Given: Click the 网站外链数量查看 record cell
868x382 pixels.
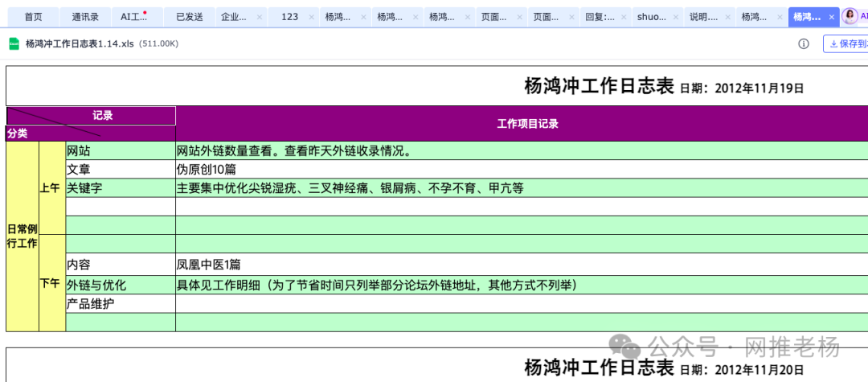Looking at the screenshot, I should tap(522, 150).
